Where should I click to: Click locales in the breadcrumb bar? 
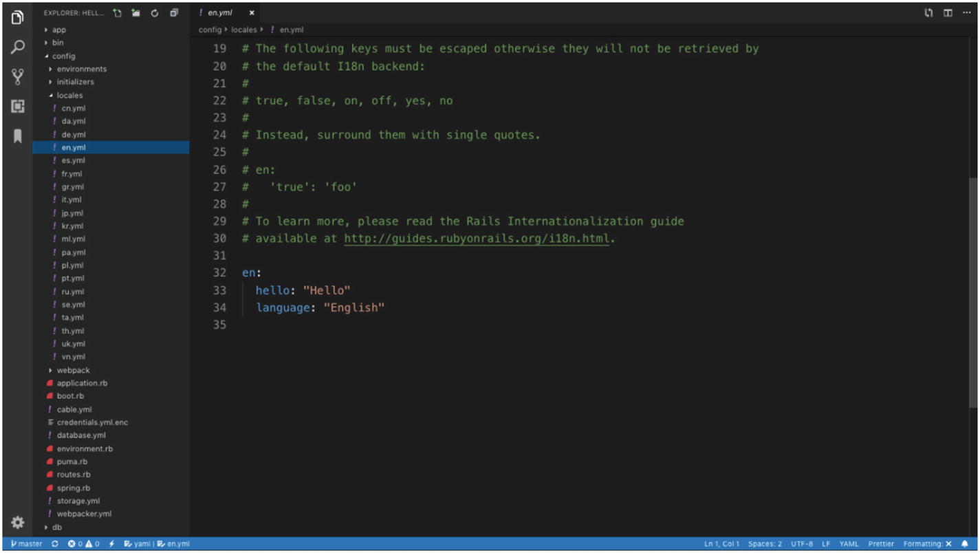tap(245, 30)
